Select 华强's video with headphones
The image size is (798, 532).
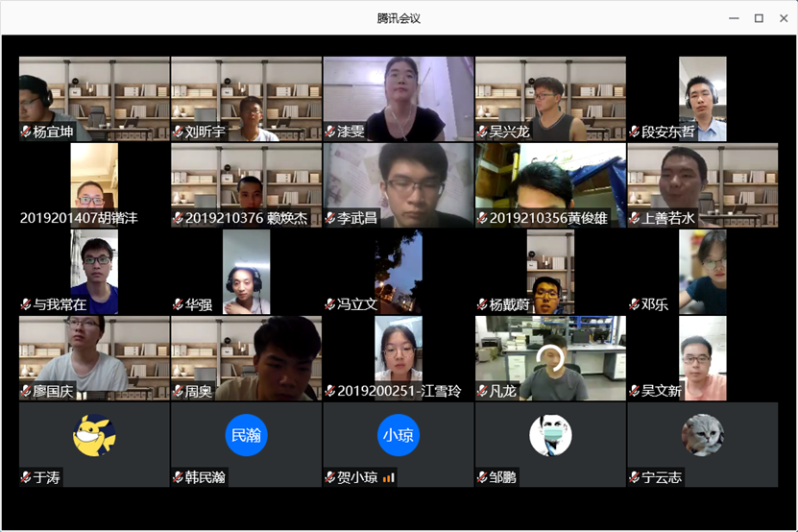(x=247, y=272)
